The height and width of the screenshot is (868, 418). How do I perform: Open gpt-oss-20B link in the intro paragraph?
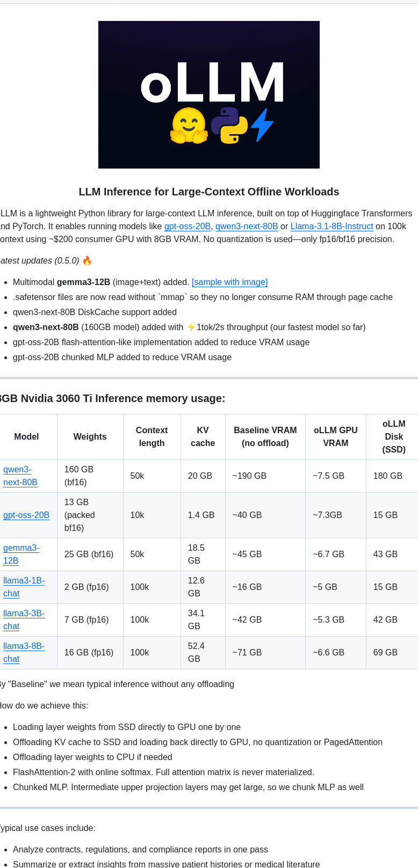188,227
